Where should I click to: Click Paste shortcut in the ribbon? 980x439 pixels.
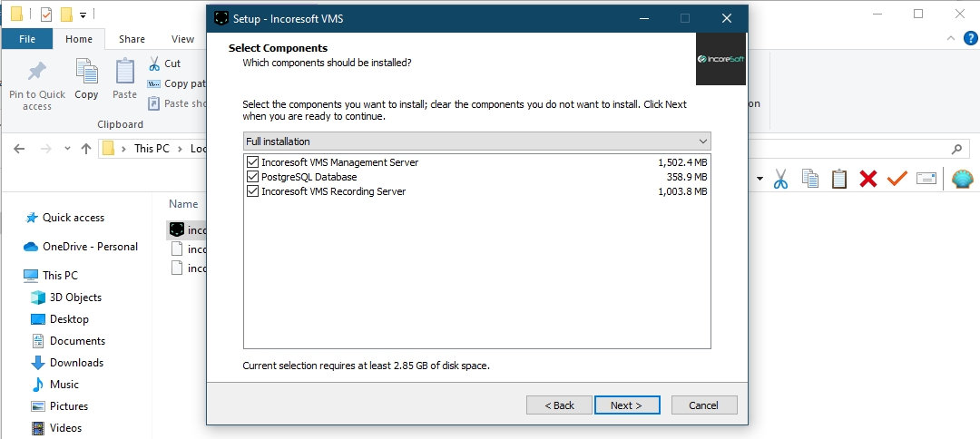tap(177, 103)
